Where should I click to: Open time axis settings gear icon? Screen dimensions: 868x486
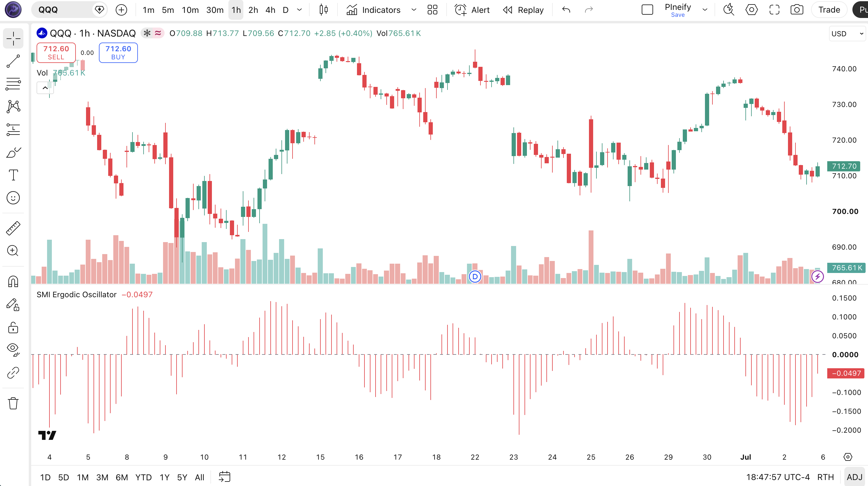(x=848, y=457)
